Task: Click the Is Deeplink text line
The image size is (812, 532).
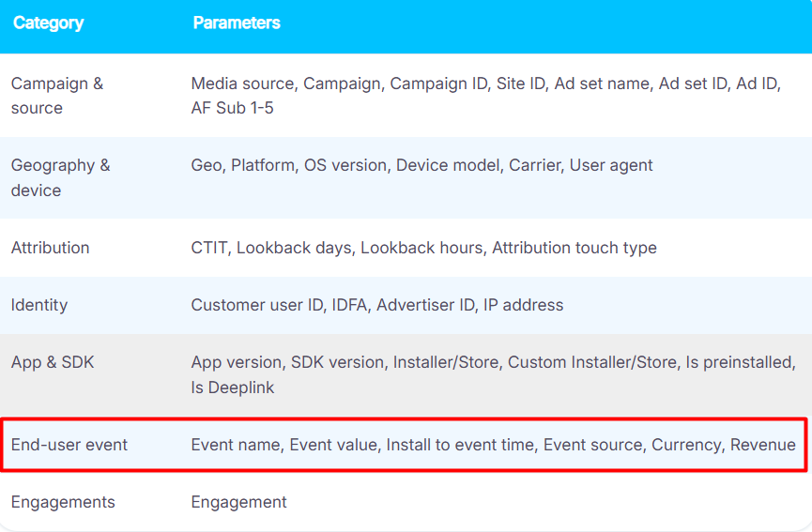Action: click(233, 388)
